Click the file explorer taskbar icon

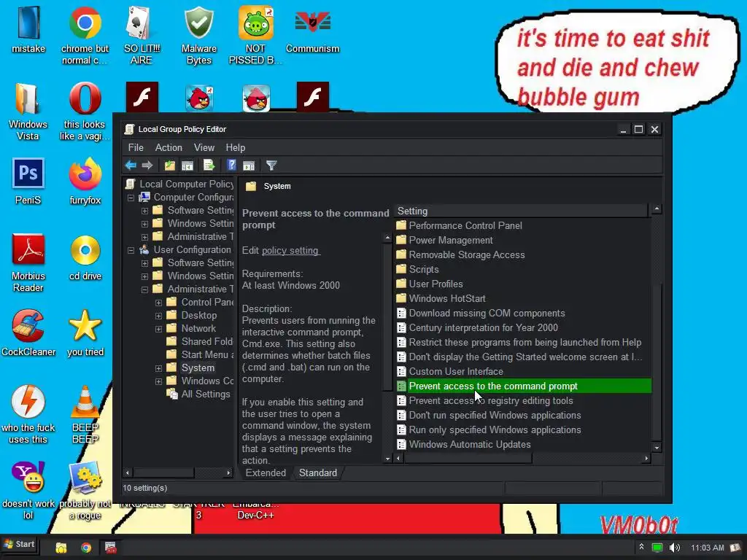[x=61, y=548]
